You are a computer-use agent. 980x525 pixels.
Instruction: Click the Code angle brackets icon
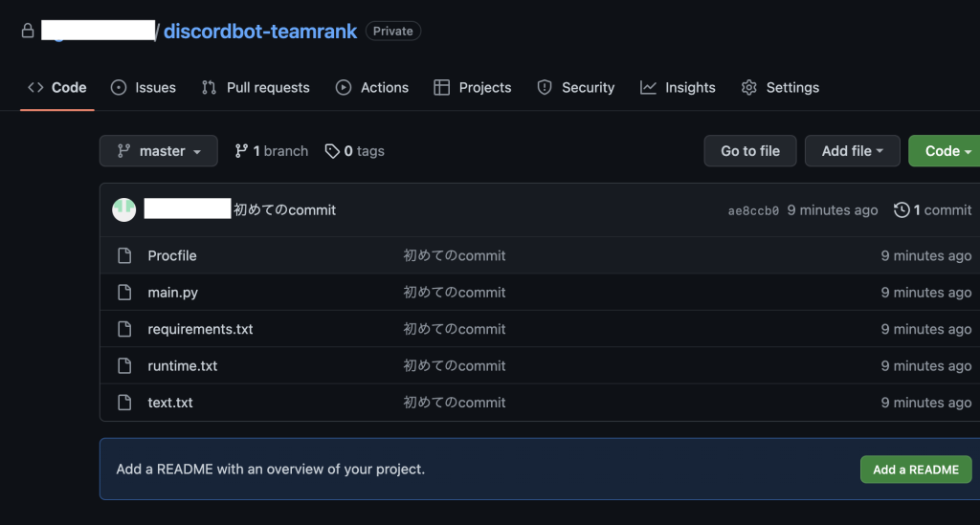click(35, 87)
